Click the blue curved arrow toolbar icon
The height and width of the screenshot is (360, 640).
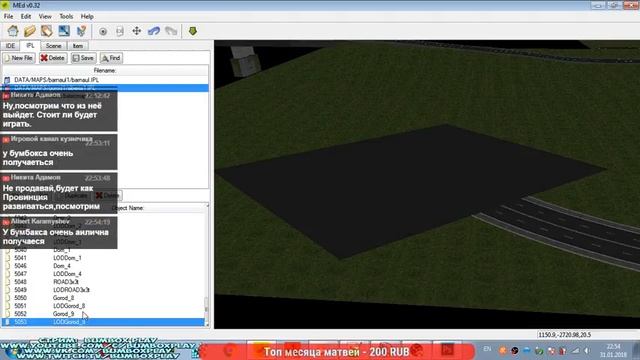click(x=154, y=31)
